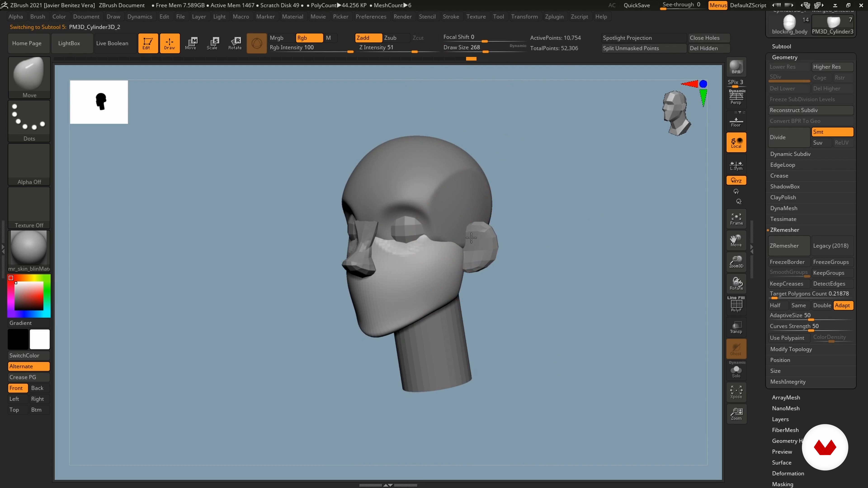Toggle the Adapt option in ZRemesher

(843, 305)
